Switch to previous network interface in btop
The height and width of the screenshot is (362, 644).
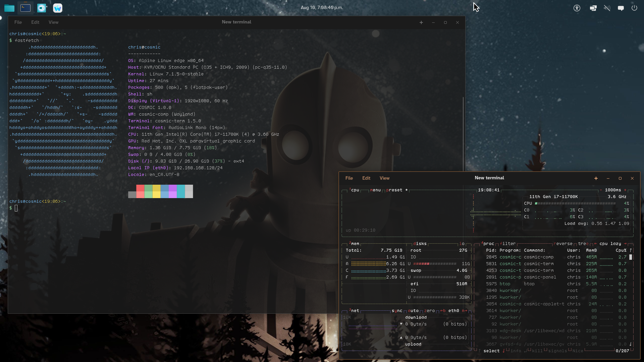443,311
